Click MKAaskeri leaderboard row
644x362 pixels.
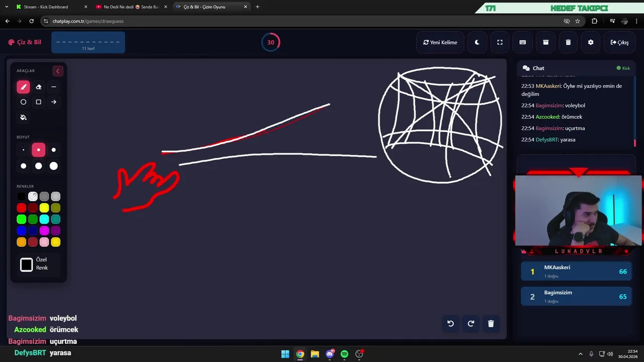(577, 271)
